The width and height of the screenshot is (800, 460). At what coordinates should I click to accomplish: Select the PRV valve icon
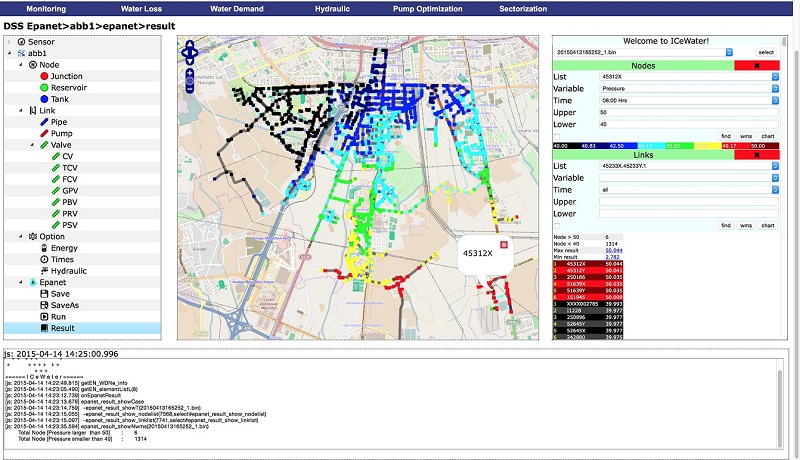(56, 214)
